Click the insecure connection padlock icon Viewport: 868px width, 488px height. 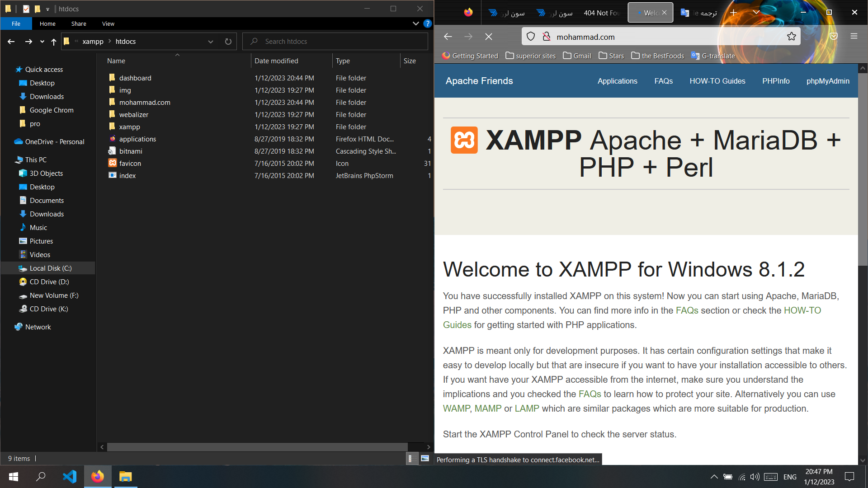[x=547, y=37]
